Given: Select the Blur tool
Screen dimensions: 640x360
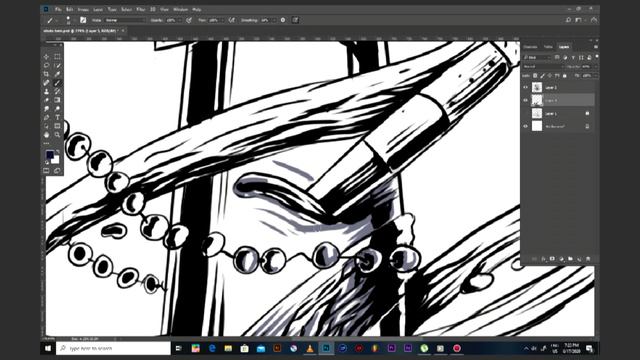Looking at the screenshot, I should (47, 109).
